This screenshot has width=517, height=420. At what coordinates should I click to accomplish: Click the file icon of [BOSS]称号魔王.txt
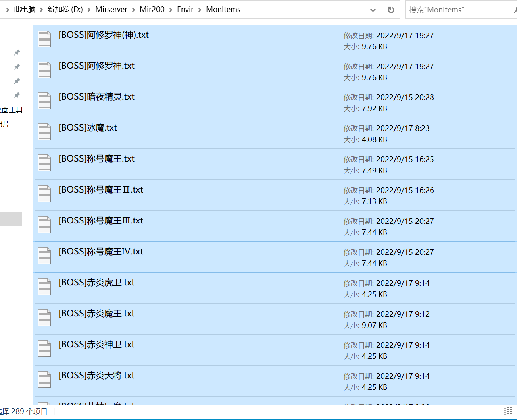pos(44,163)
